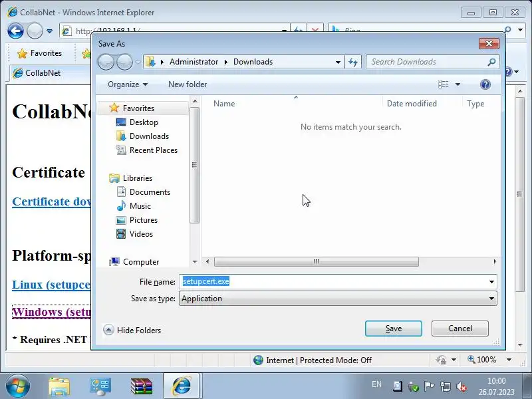The width and height of the screenshot is (532, 399).
Task: Open Documents library
Action: (x=150, y=192)
